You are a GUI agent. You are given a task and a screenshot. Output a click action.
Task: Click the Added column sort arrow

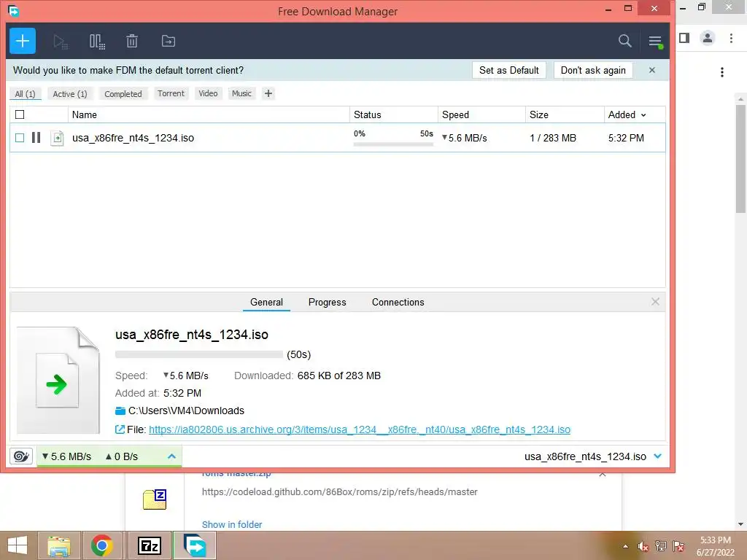pyautogui.click(x=643, y=115)
